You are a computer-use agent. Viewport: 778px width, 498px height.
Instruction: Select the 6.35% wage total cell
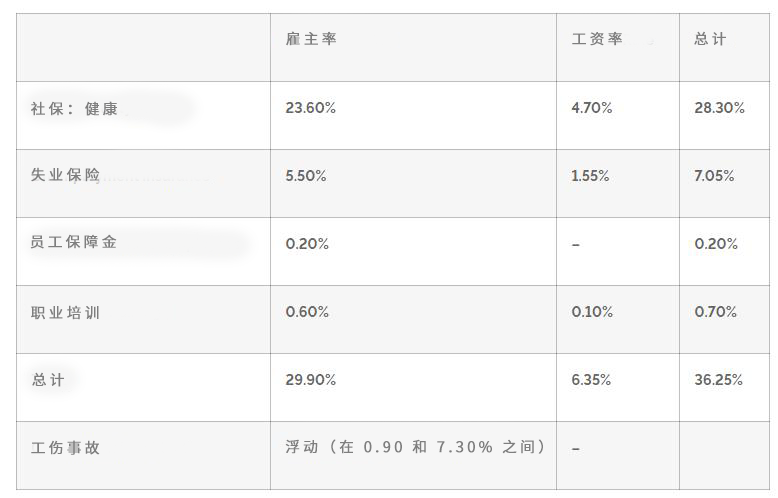click(591, 380)
